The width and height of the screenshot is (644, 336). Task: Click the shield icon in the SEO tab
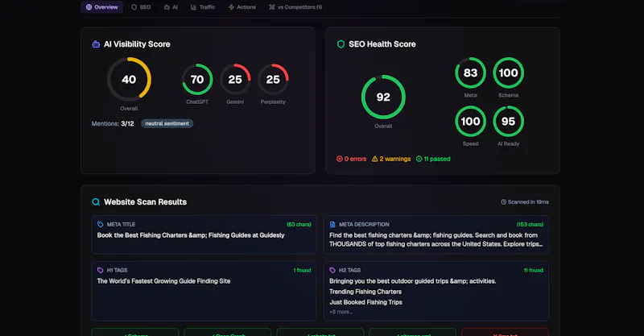(134, 7)
